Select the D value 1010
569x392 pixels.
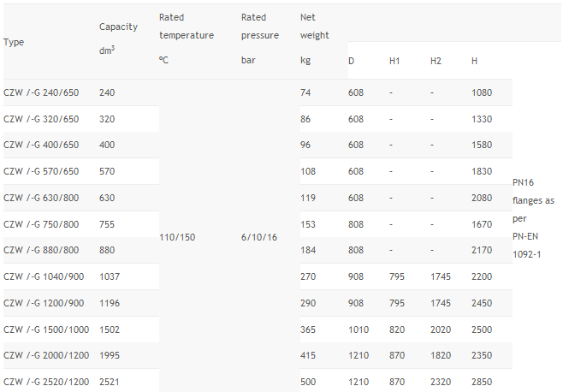click(358, 330)
